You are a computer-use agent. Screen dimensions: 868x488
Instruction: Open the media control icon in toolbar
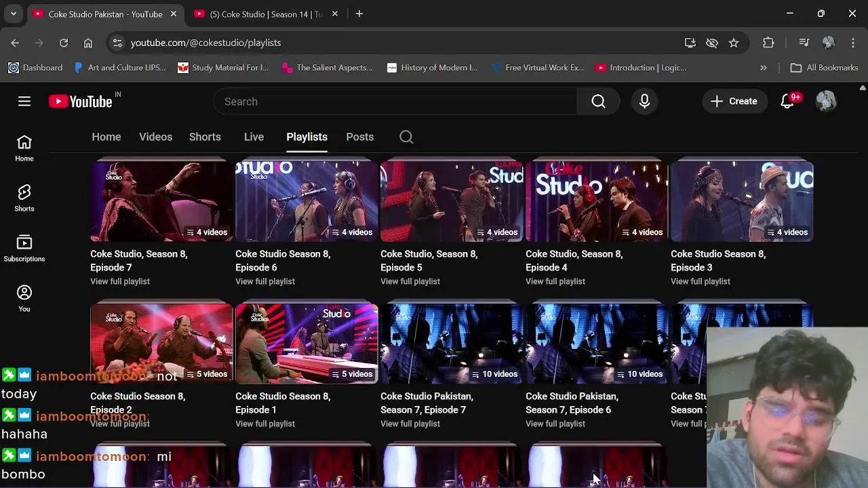pos(804,43)
